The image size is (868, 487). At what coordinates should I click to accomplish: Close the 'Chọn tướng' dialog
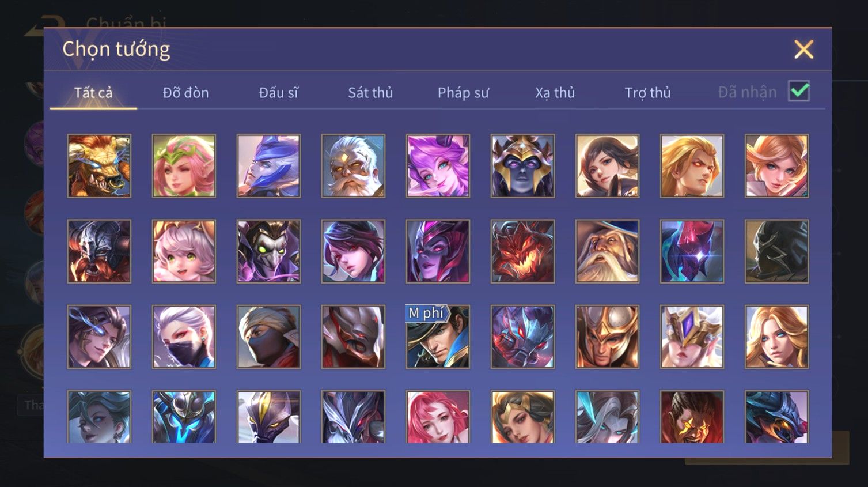[x=803, y=50]
